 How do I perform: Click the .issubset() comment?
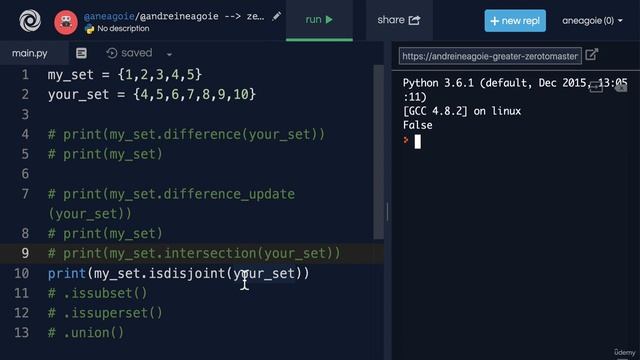(98, 293)
